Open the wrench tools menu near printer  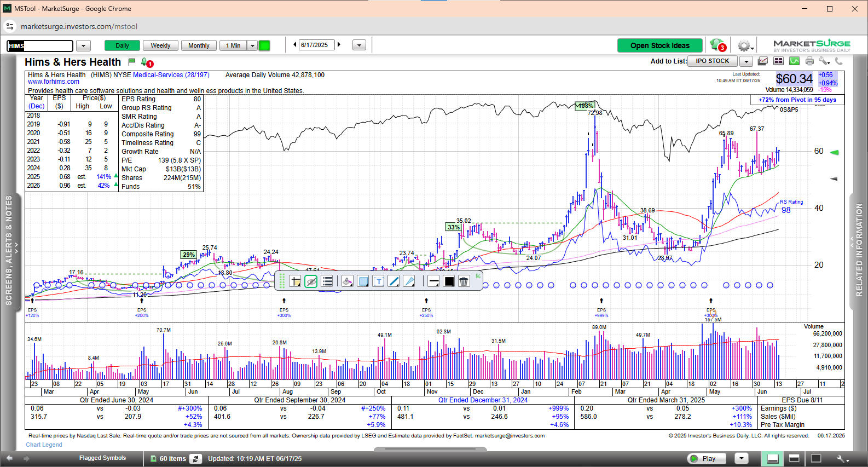(x=824, y=61)
